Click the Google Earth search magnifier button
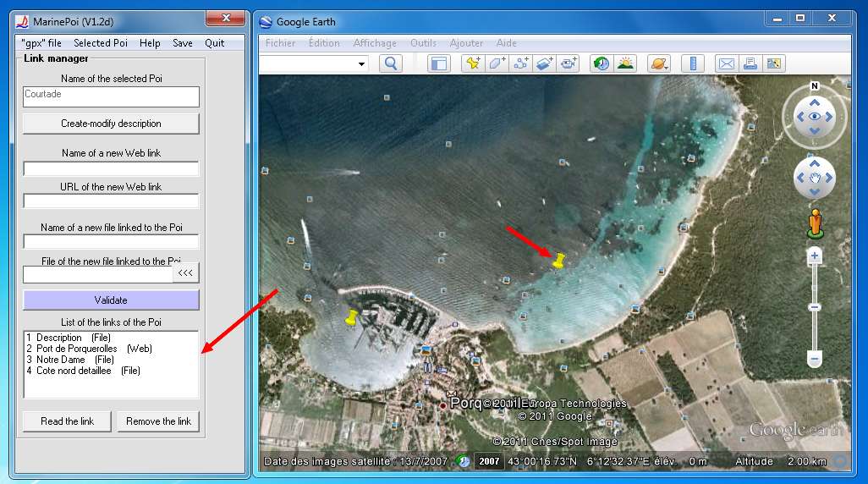 390,63
